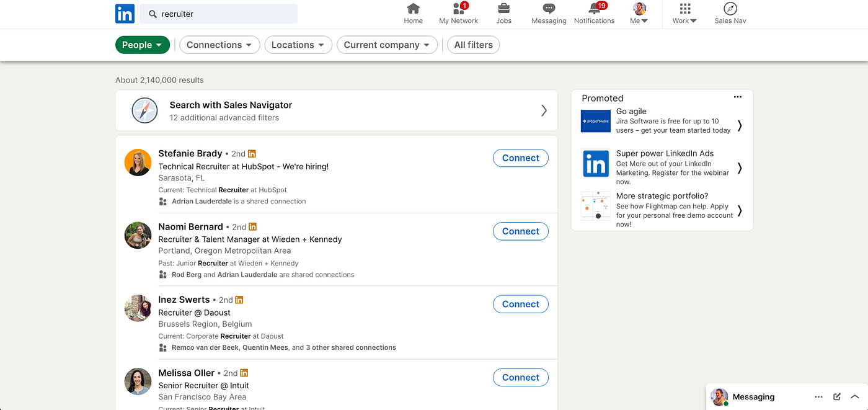Open All filters panel

pos(474,45)
